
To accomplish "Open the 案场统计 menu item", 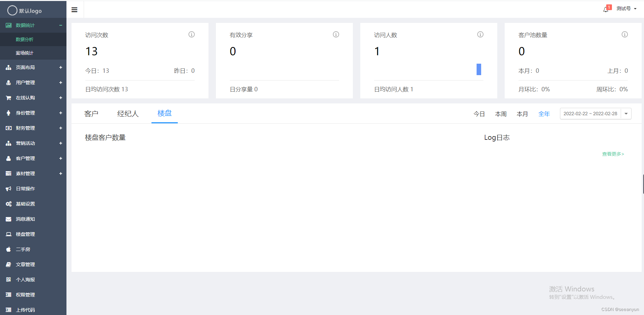I will (24, 53).
